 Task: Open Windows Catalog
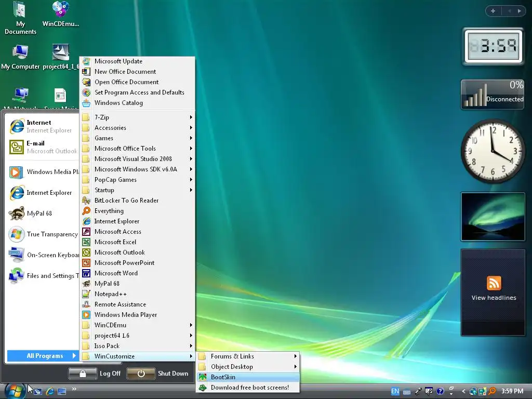point(138,103)
